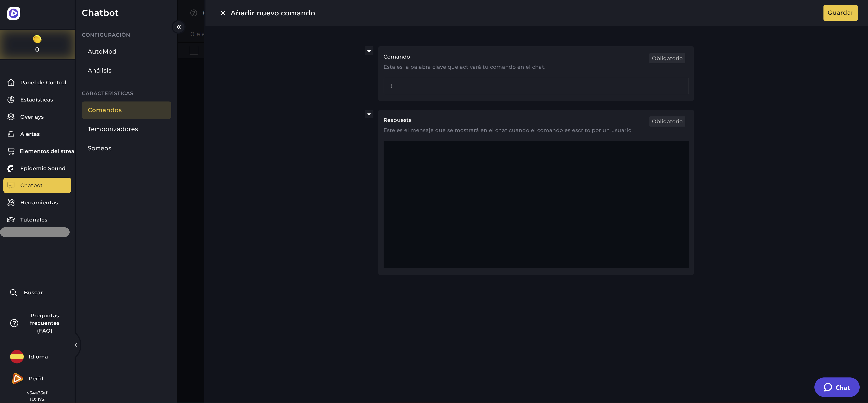
Task: Check the command list selection checkbox
Action: (194, 50)
